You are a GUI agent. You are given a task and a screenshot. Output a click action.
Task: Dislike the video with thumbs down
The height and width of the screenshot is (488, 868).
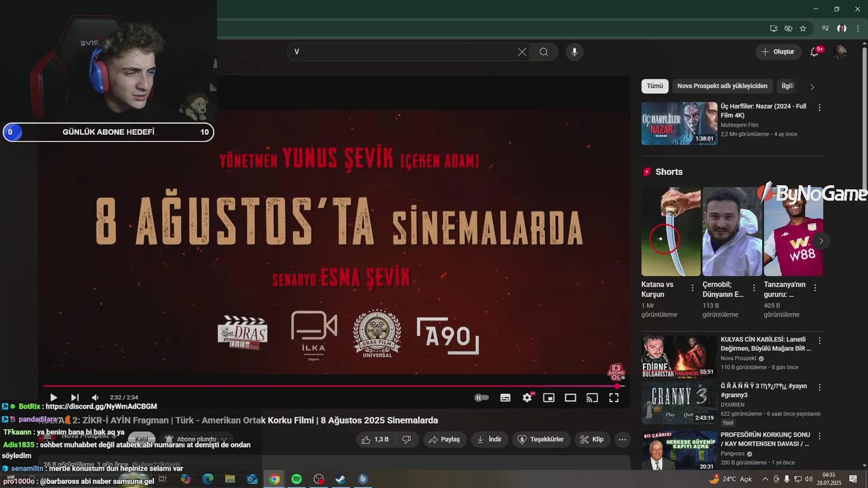click(x=407, y=439)
